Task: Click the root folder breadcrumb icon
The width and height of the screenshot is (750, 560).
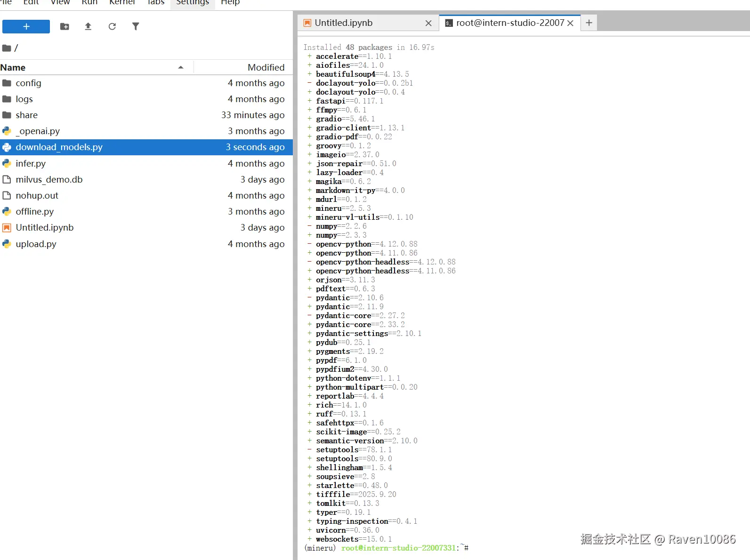Action: click(7, 48)
